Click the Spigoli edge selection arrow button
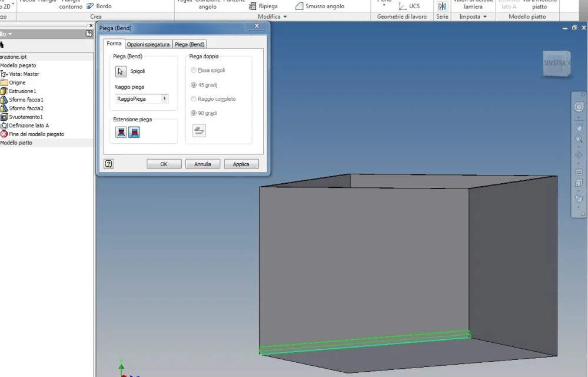This screenshot has width=588, height=377. coord(121,71)
